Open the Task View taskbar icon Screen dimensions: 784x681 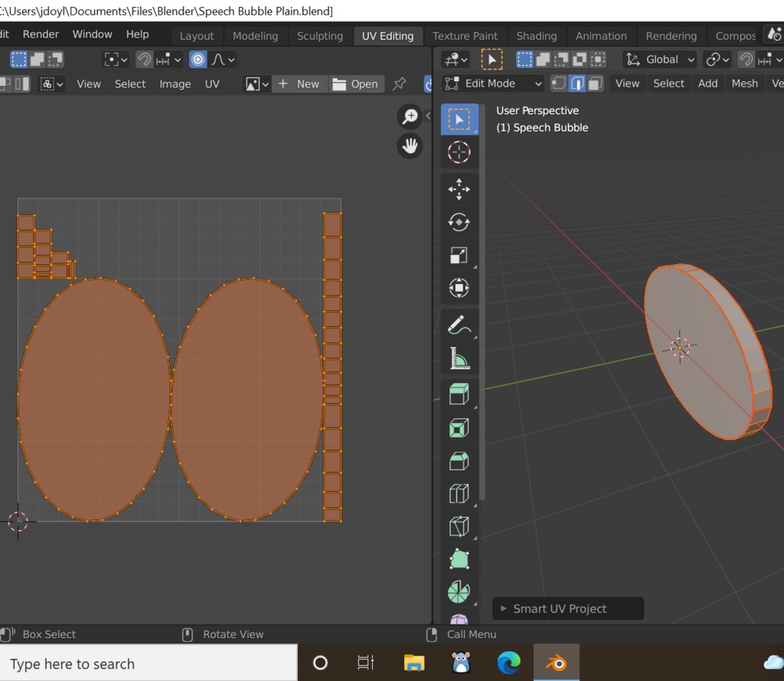pos(365,663)
